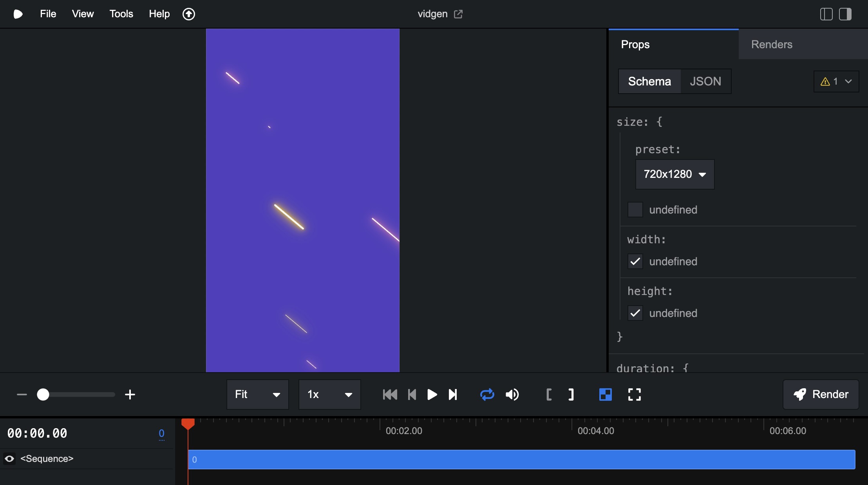868x485 pixels.
Task: Toggle the right sidebar panel
Action: tap(846, 14)
